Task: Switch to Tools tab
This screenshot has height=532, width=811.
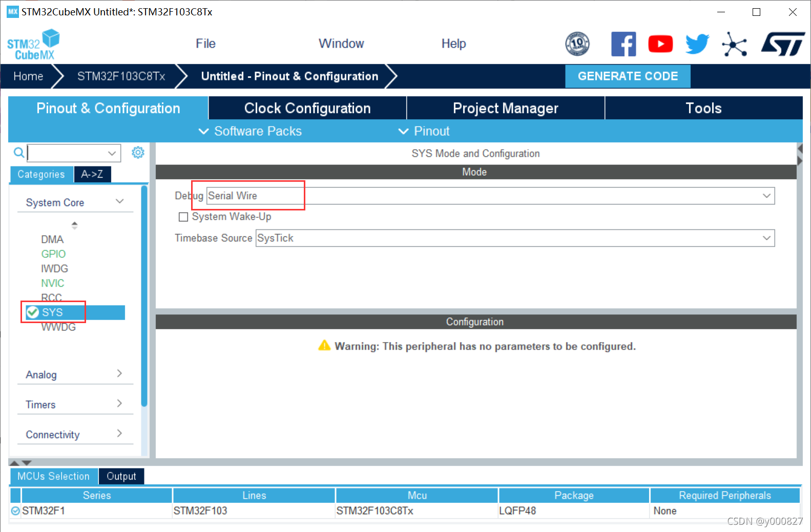Action: [704, 108]
